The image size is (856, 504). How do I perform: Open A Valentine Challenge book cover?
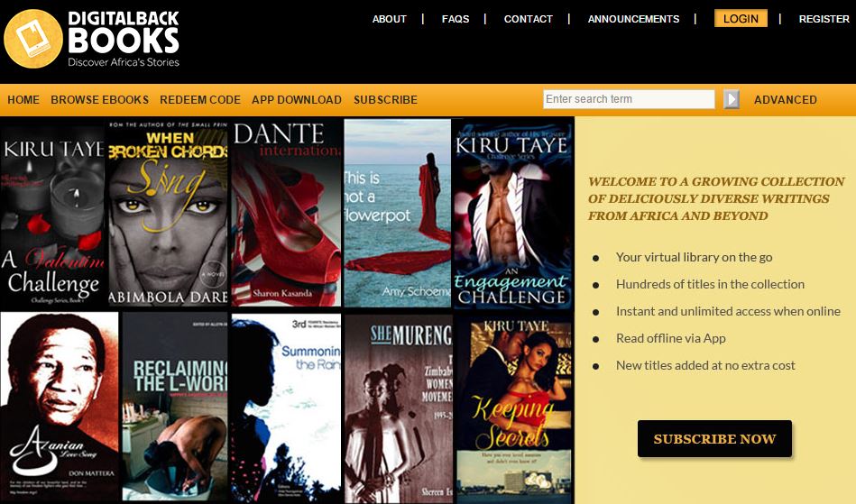(52, 215)
